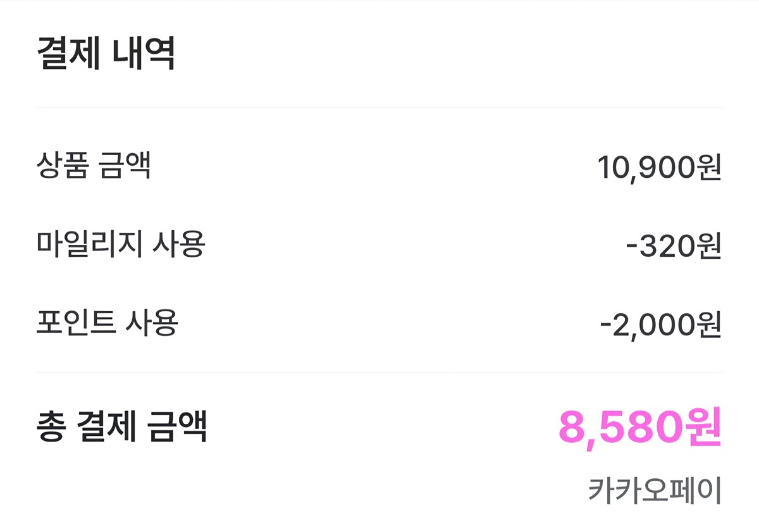
Task: Click 사용 in the 마일리지 row
Action: (180, 245)
